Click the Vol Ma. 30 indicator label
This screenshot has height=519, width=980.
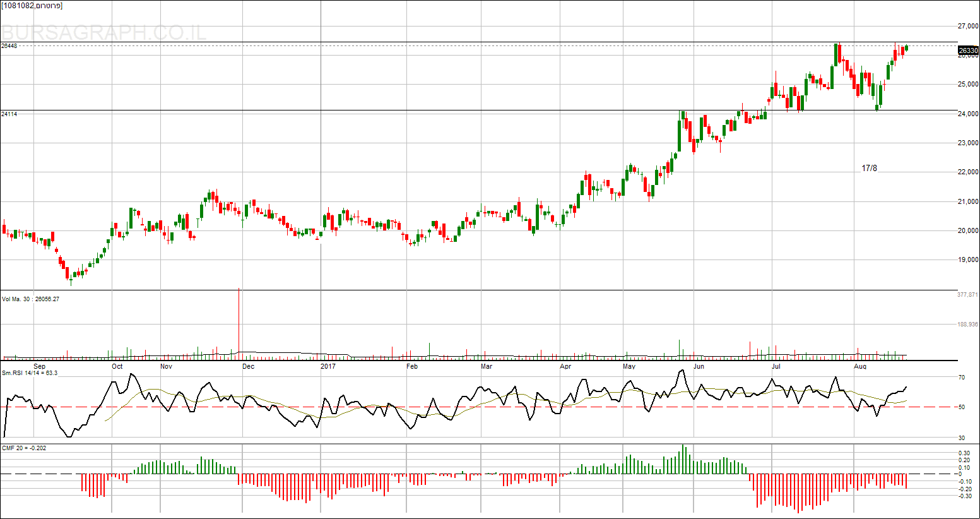31,299
